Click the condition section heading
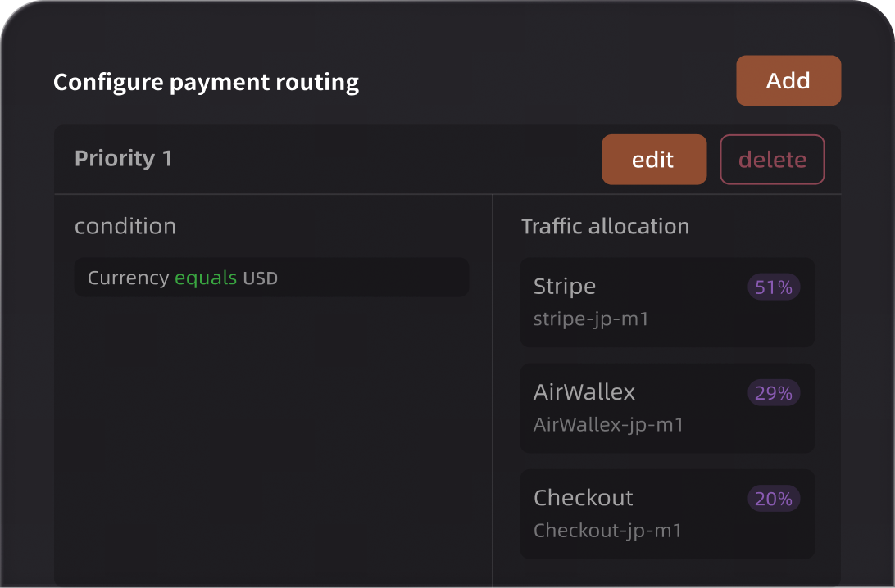The width and height of the screenshot is (895, 588). (125, 226)
